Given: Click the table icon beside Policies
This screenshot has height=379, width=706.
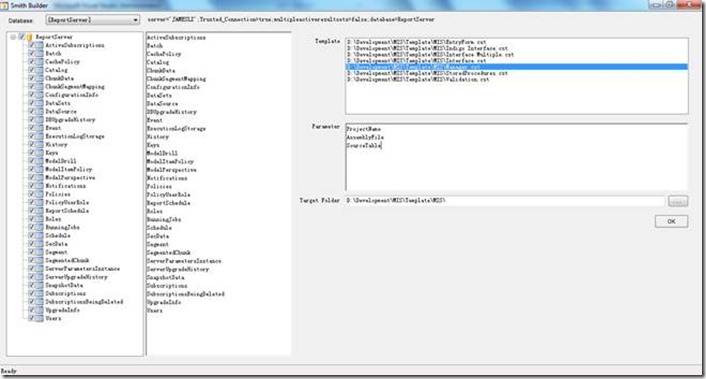Looking at the screenshot, I should (40, 194).
